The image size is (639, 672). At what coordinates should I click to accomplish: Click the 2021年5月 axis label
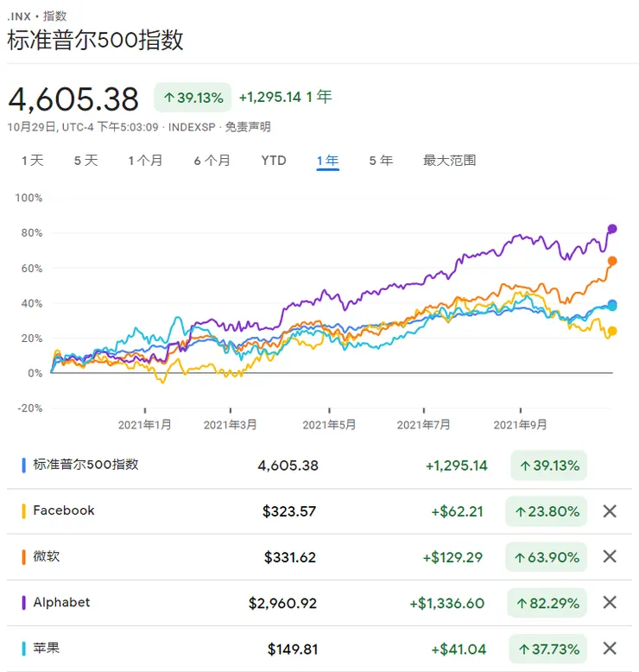pos(329,425)
